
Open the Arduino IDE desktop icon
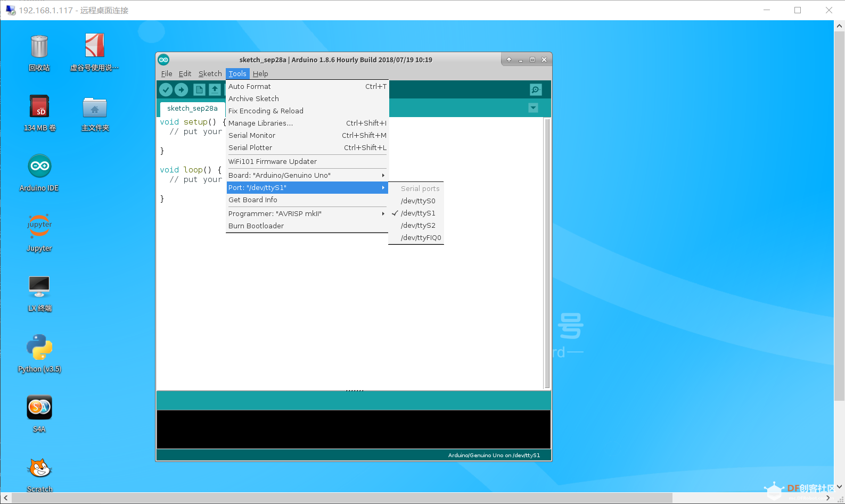(x=39, y=167)
